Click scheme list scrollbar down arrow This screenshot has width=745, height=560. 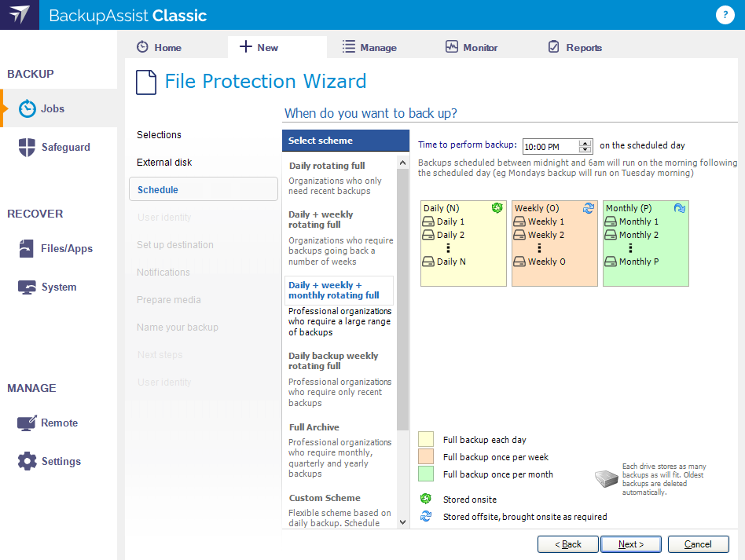(403, 522)
